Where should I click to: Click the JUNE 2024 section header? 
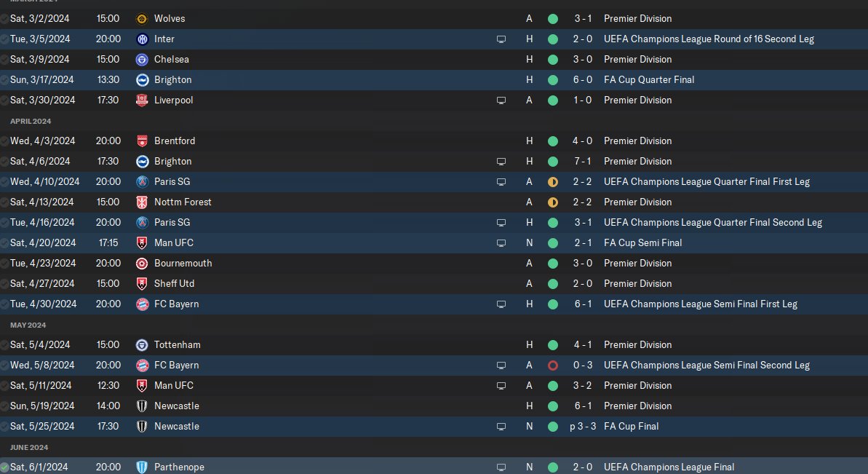[29, 447]
